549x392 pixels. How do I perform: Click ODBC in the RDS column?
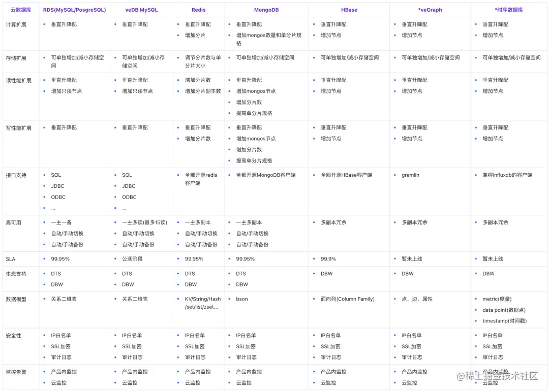(58, 197)
